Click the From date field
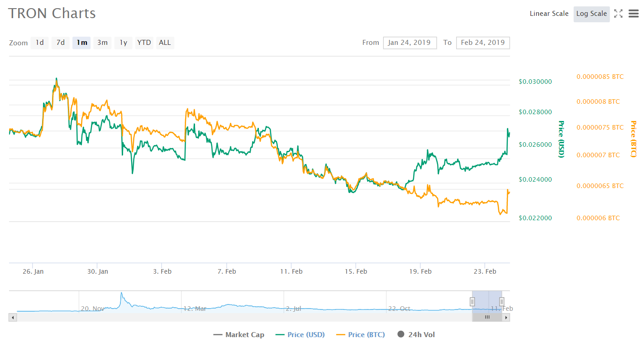 pos(410,43)
